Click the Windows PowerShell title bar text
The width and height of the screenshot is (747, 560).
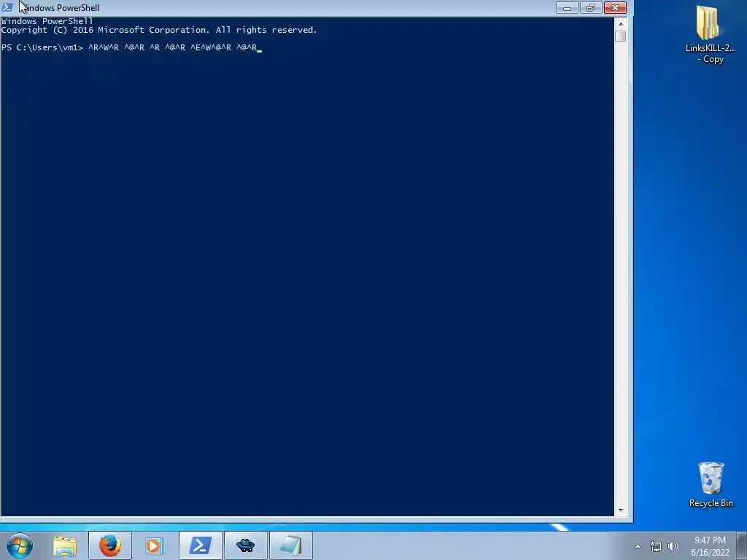[61, 8]
